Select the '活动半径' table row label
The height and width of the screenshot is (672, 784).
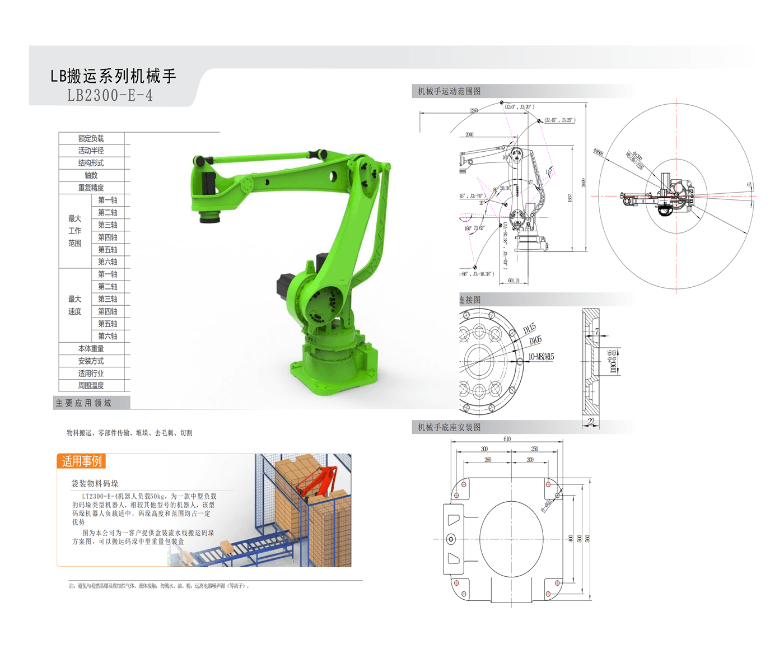pos(91,151)
